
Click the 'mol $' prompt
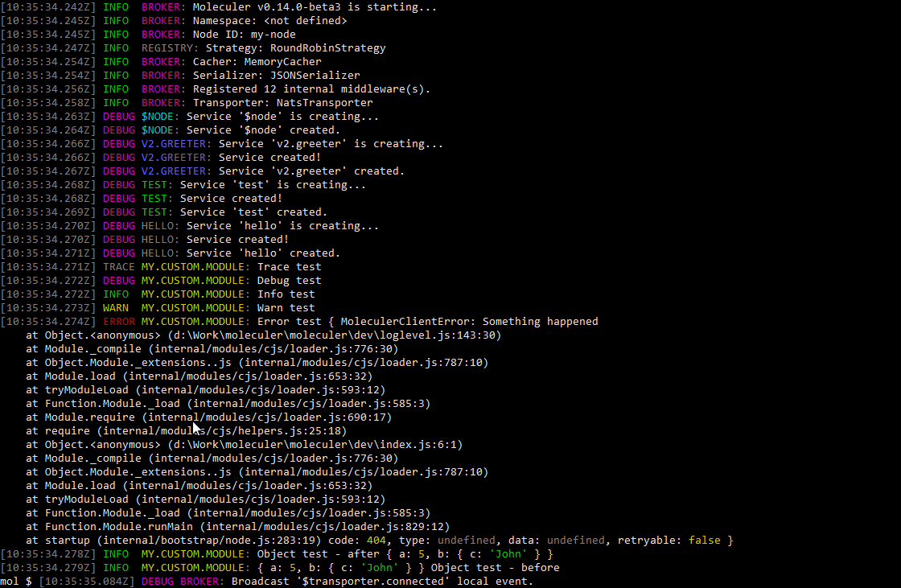pos(16,581)
